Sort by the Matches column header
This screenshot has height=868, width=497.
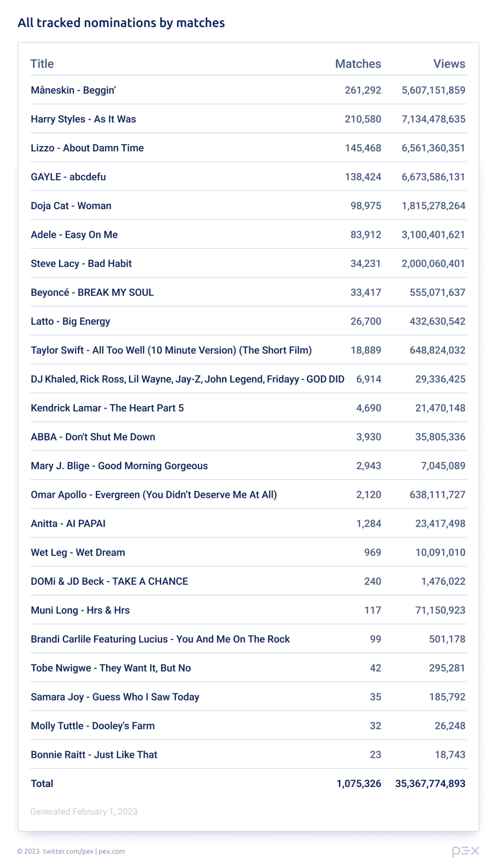(358, 64)
